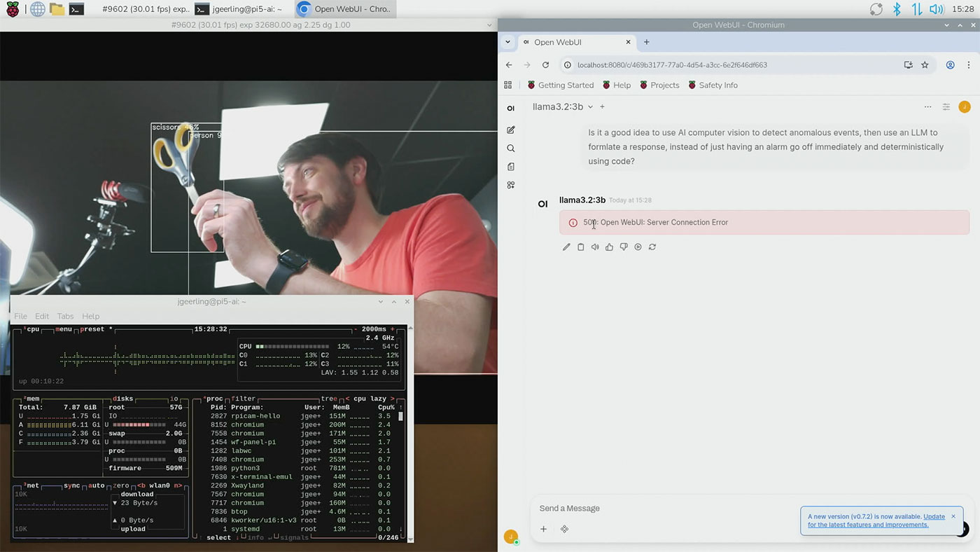The image size is (980, 552).
Task: Reload the Open WebUI page
Action: pos(546,65)
